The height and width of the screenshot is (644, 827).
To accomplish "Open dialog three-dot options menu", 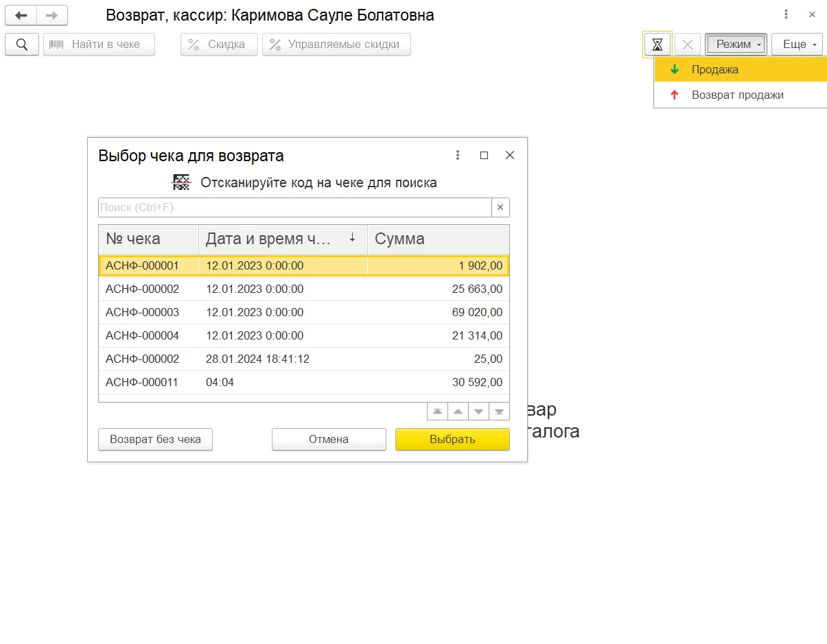I will (458, 156).
